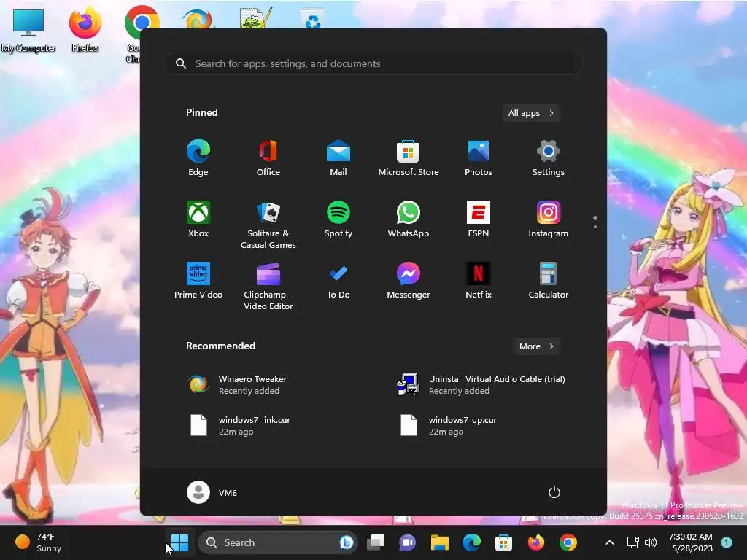Expand the All apps list
747x560 pixels.
pos(531,113)
